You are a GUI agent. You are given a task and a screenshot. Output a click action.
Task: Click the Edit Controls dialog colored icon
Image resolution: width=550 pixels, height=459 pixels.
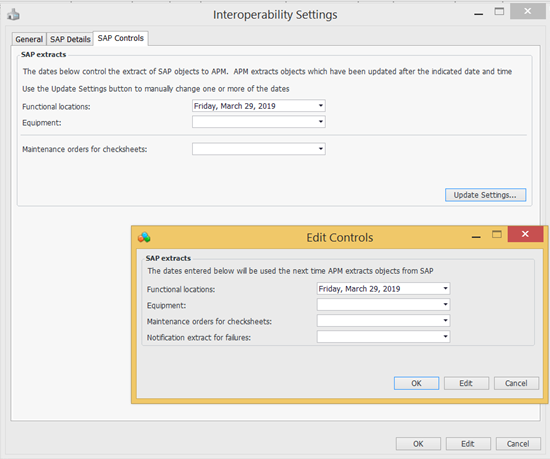tap(144, 237)
